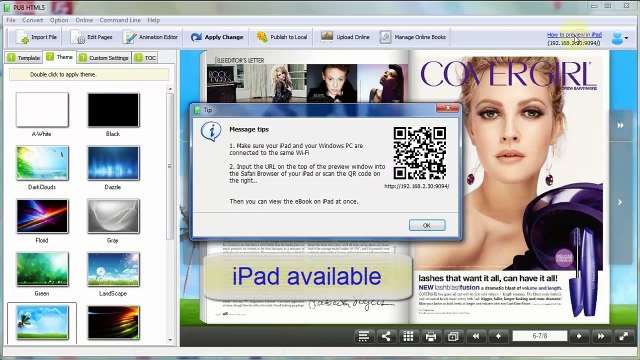Open the Command Line menu
Viewport: 640px width, 360px height.
point(120,20)
